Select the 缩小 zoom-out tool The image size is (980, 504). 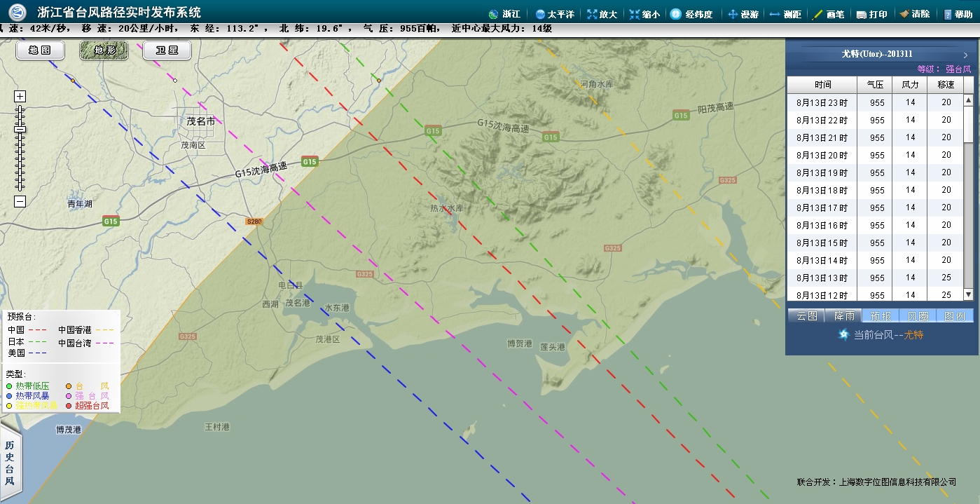[x=644, y=14]
